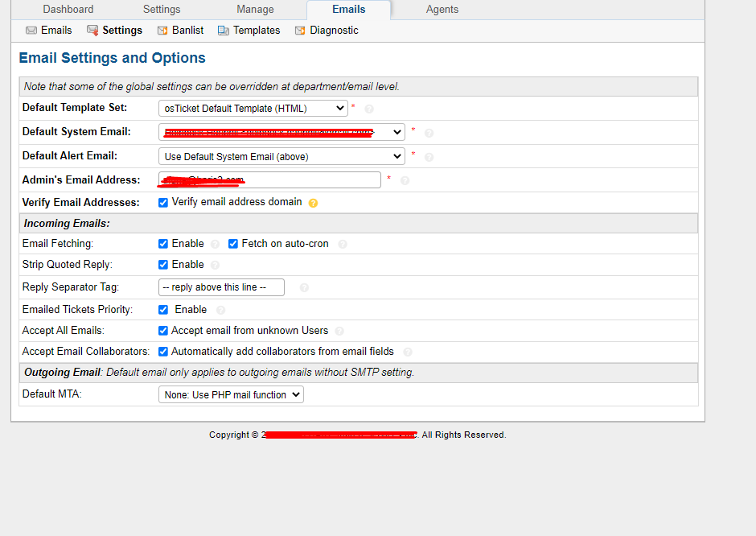Click help icon next to Reply Separator Tag
This screenshot has width=756, height=536.
[304, 287]
